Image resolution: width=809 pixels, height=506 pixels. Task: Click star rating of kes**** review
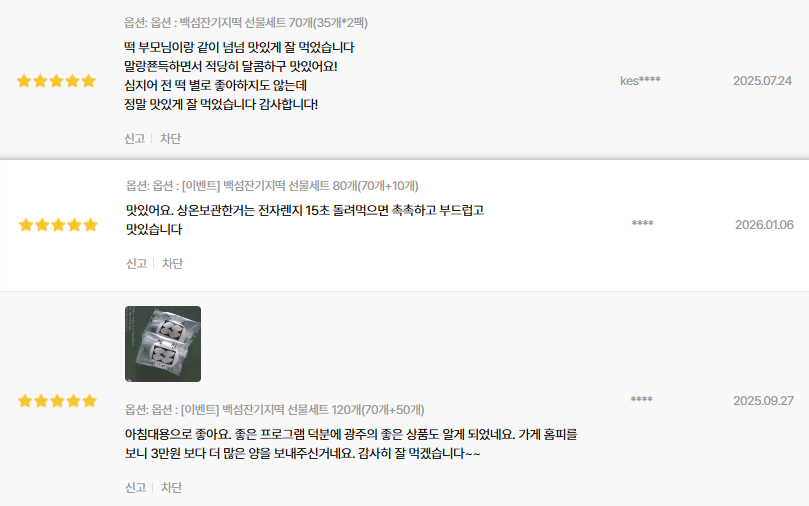[56, 81]
